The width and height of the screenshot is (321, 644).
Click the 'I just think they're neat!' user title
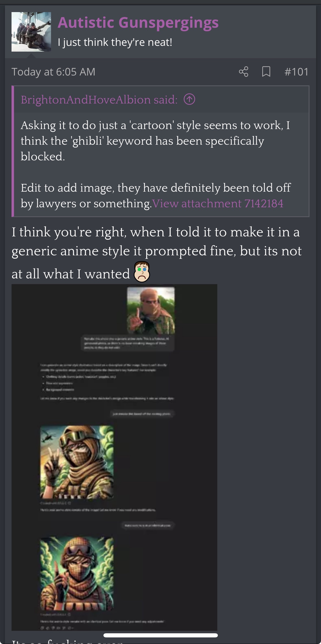[115, 42]
